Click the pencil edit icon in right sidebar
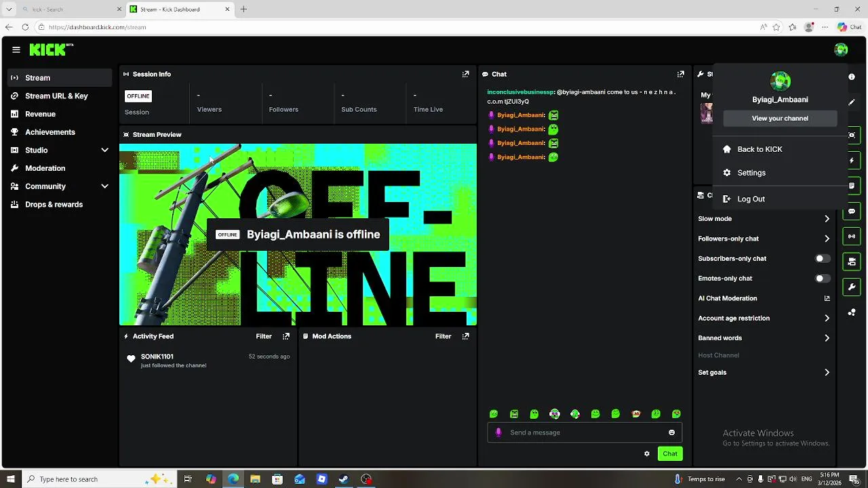Image resolution: width=868 pixels, height=488 pixels. pyautogui.click(x=852, y=102)
